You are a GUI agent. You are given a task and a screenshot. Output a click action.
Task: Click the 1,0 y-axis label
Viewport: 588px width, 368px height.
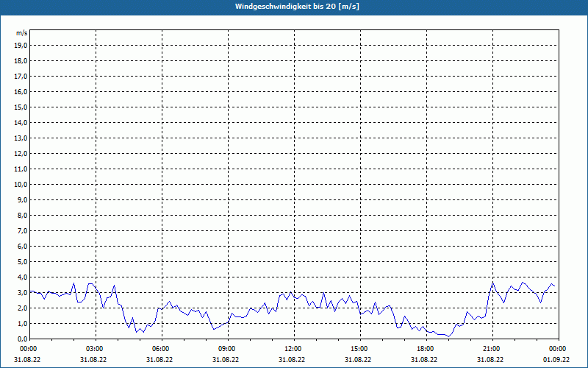pyautogui.click(x=23, y=323)
